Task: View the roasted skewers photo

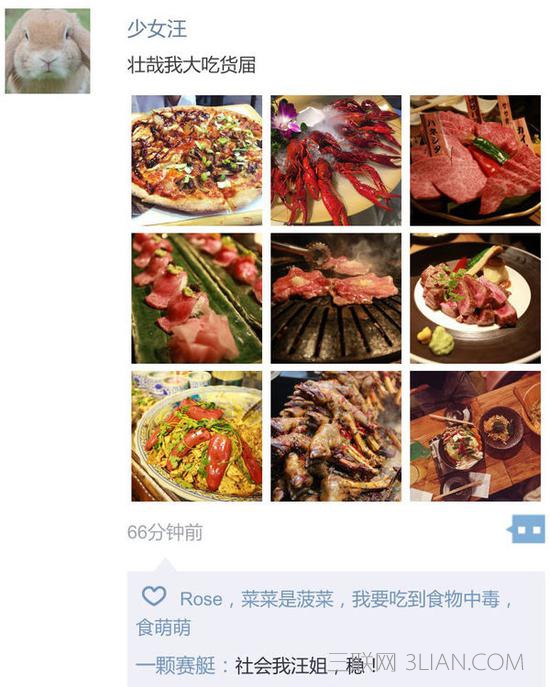Action: 336,436
